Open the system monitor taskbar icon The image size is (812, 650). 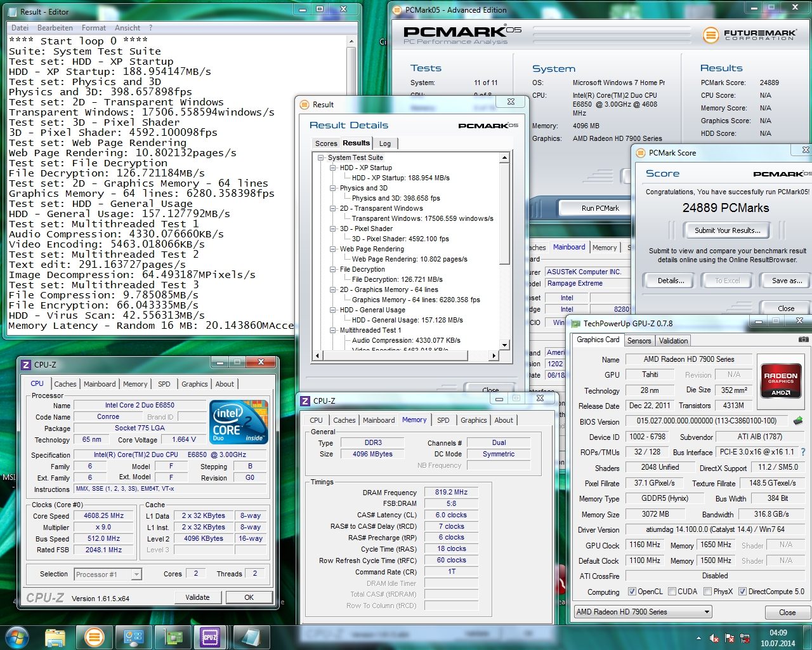133,637
